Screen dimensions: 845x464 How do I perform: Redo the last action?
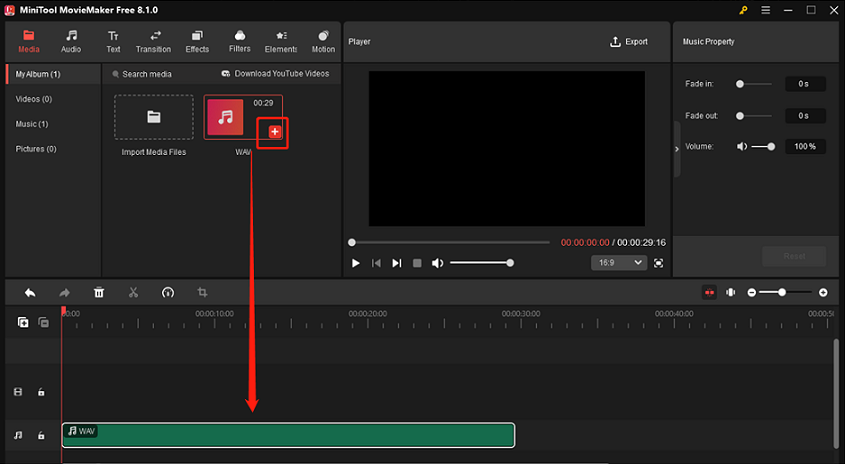(x=65, y=293)
